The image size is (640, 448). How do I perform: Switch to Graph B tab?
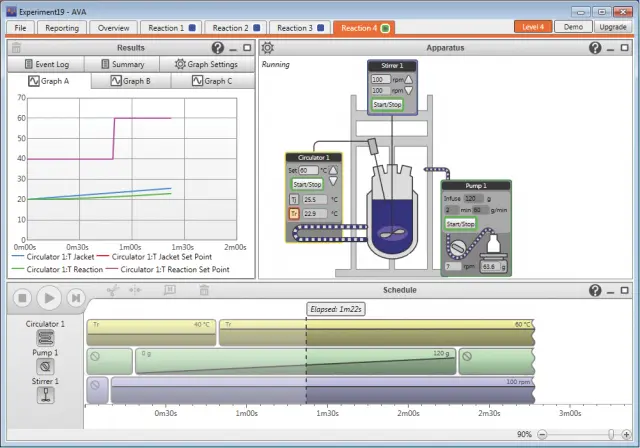click(131, 81)
